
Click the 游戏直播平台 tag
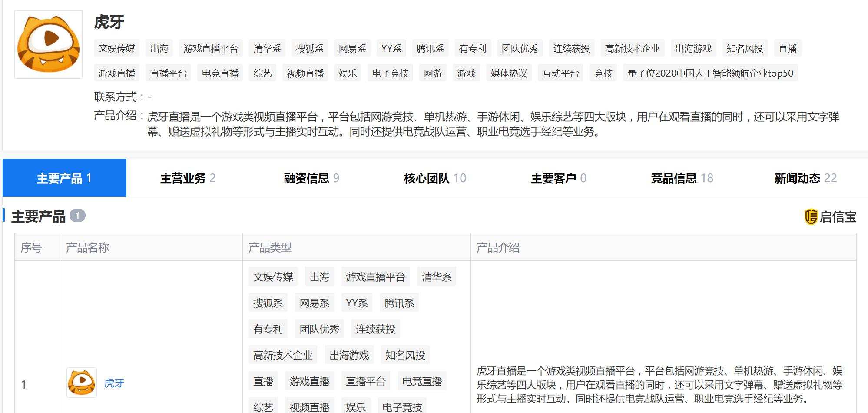212,48
